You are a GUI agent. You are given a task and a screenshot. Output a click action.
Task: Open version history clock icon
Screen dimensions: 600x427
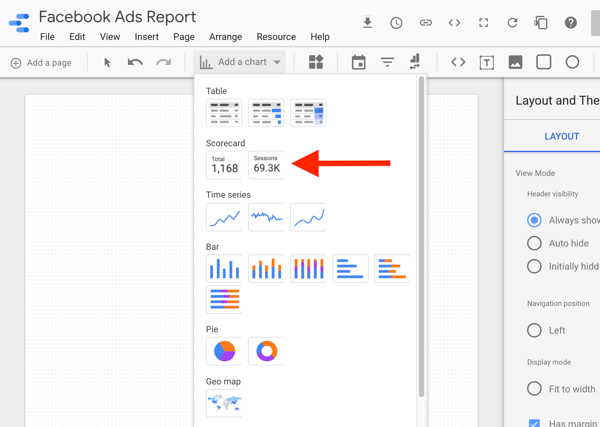pyautogui.click(x=396, y=23)
